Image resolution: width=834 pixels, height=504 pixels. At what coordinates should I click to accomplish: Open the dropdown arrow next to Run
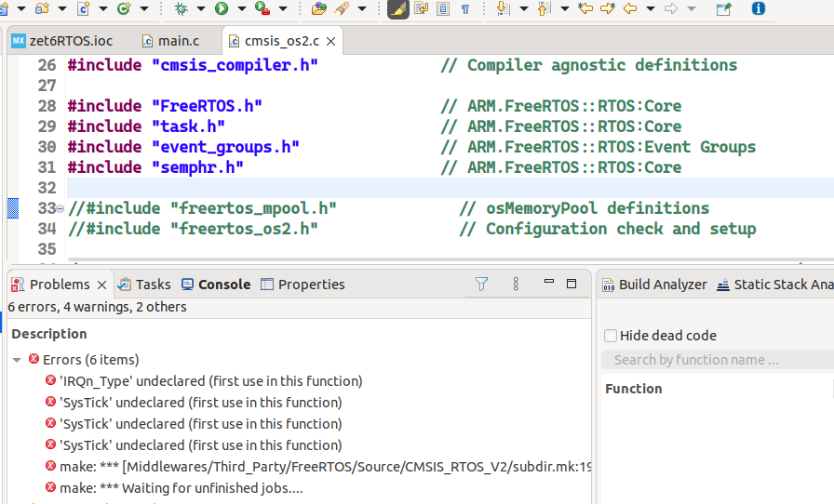tap(241, 9)
